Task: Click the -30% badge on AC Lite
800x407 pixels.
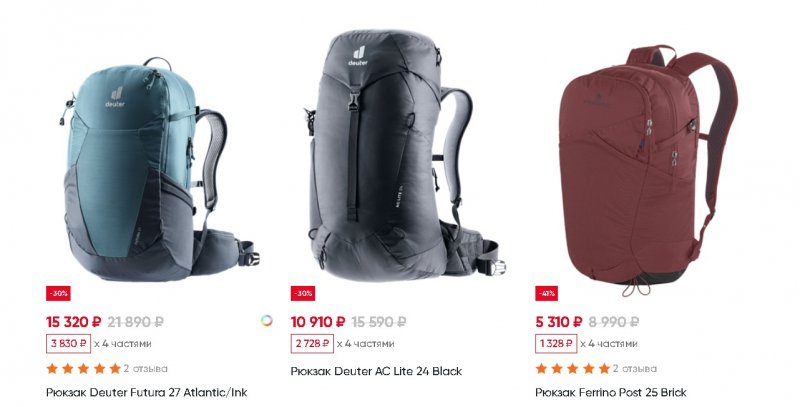Action: 303,294
